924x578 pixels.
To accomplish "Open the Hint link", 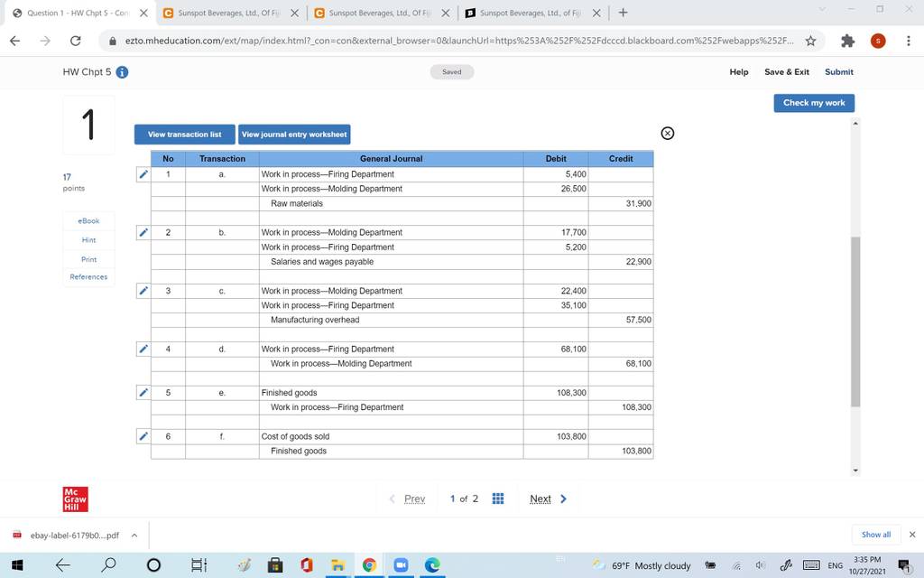I will pos(88,240).
